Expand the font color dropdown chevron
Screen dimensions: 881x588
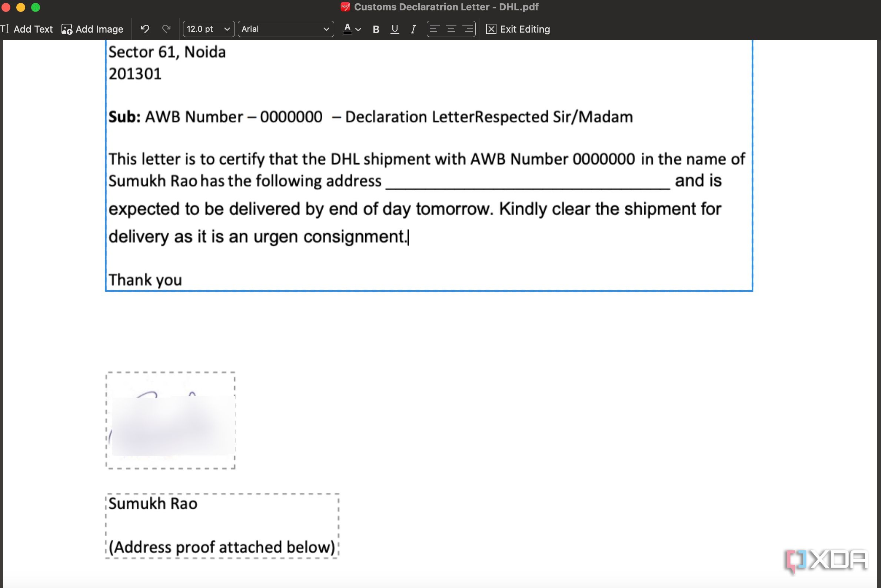tap(358, 30)
